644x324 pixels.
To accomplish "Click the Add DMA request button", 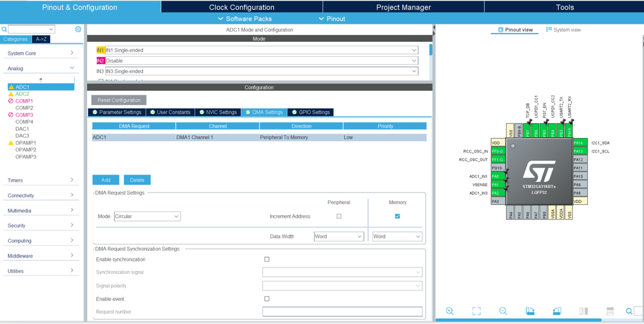I will pyautogui.click(x=106, y=180).
